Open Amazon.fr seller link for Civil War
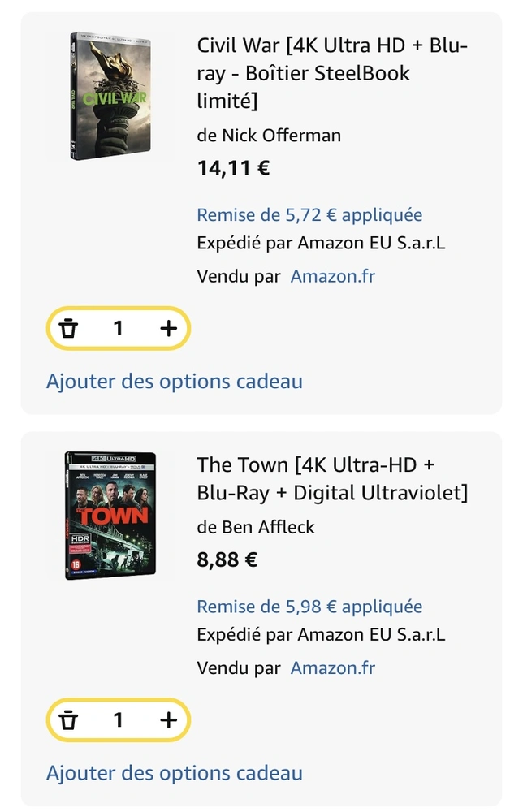The height and width of the screenshot is (812, 523). 332,276
